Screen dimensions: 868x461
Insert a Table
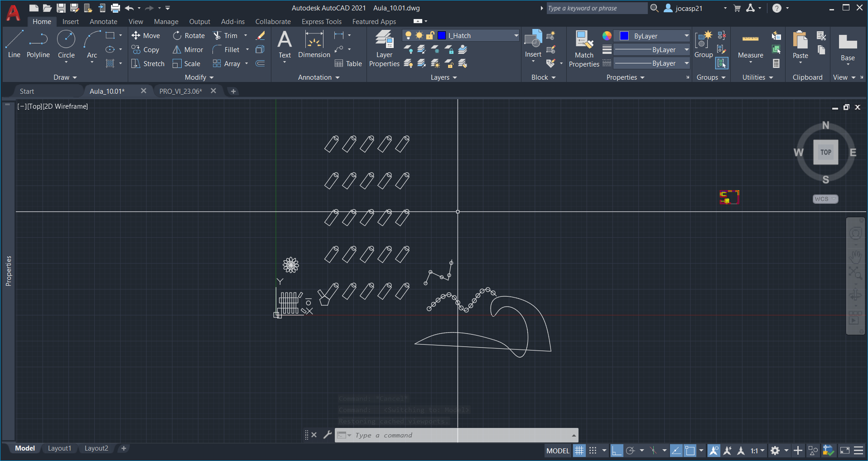pyautogui.click(x=348, y=64)
